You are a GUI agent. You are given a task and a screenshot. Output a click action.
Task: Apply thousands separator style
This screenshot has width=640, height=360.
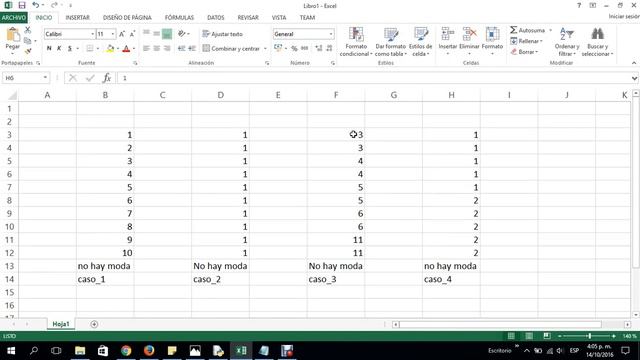304,49
